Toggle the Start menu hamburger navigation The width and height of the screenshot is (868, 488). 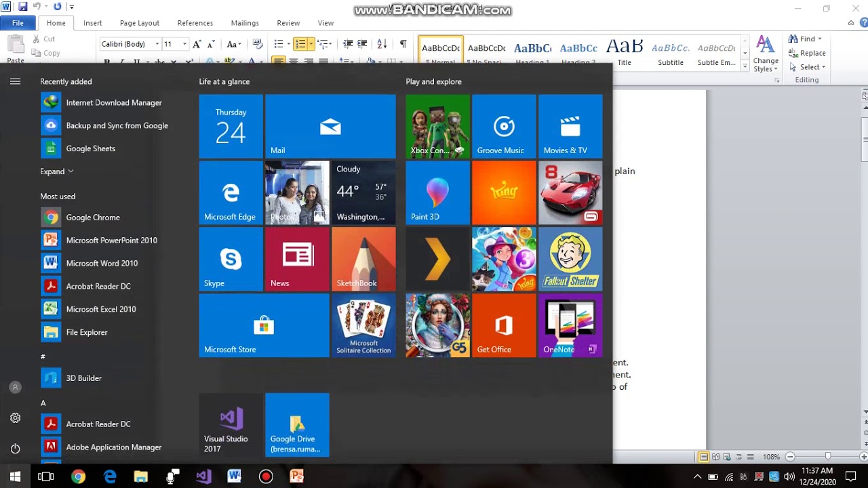[x=15, y=81]
